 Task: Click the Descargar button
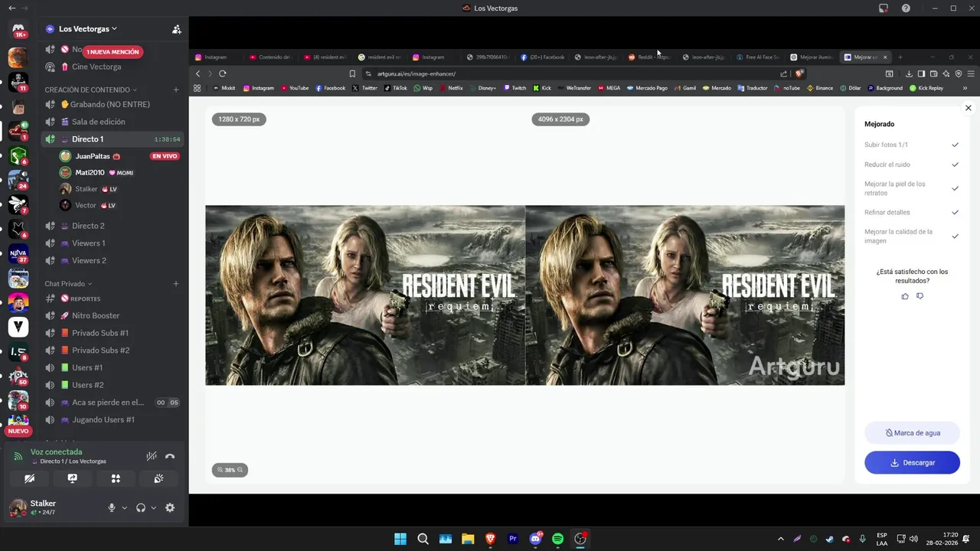[912, 462]
